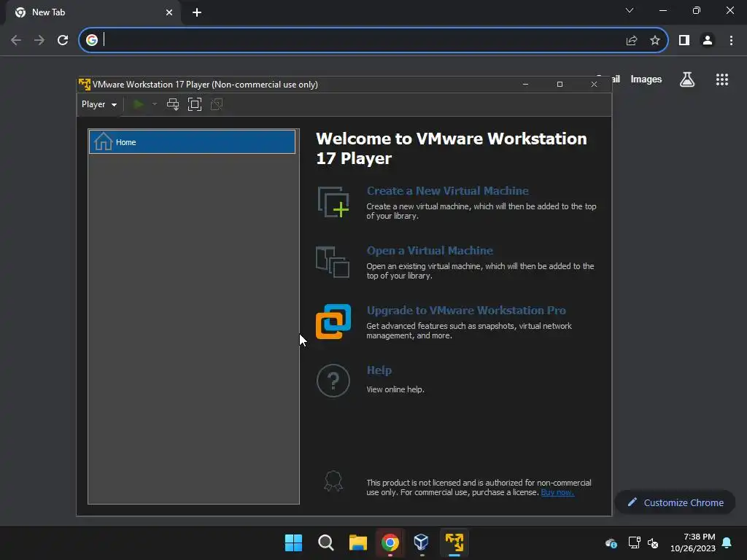Click OneDrive cloud tray icon

[x=611, y=542]
